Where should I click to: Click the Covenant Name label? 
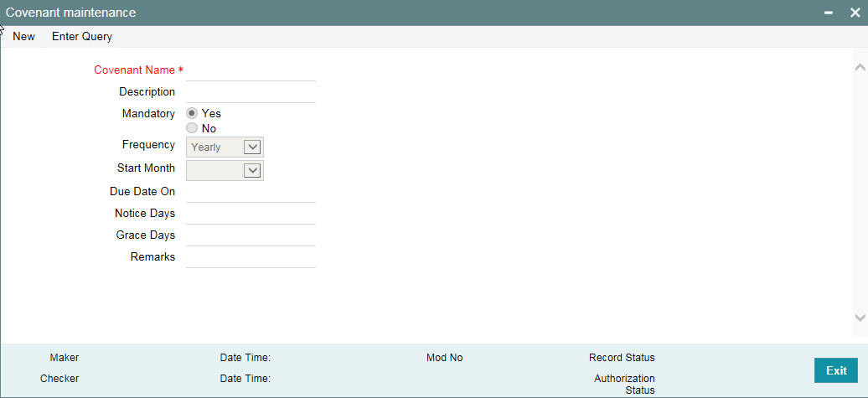click(135, 70)
